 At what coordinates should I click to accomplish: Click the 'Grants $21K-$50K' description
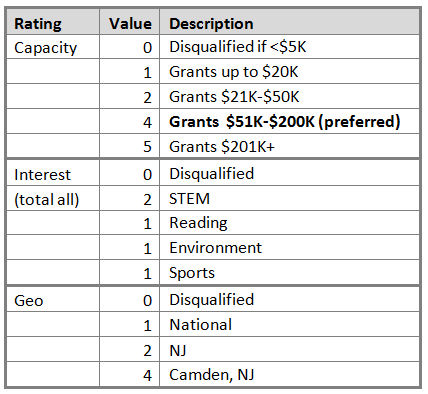pos(234,97)
